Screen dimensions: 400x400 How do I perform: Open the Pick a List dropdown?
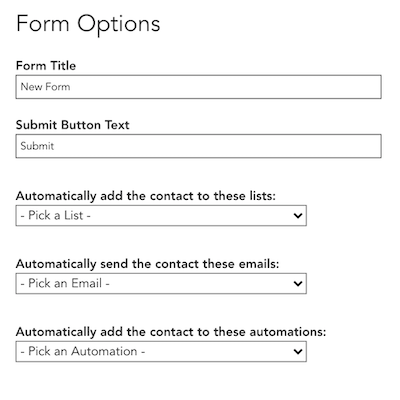[x=161, y=216]
